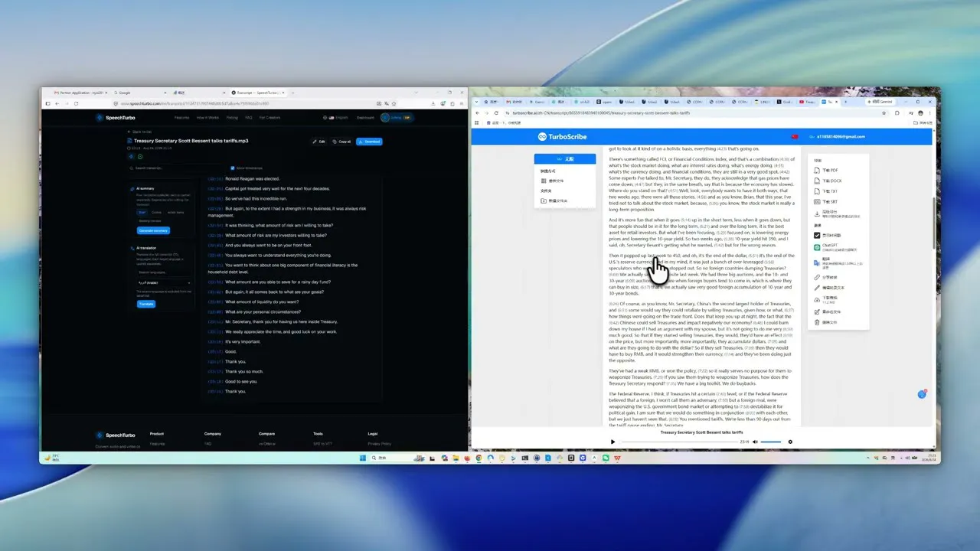Open For Creators in SpeechTurbo navigation
Viewport: 980px width, 551px height.
pos(269,118)
